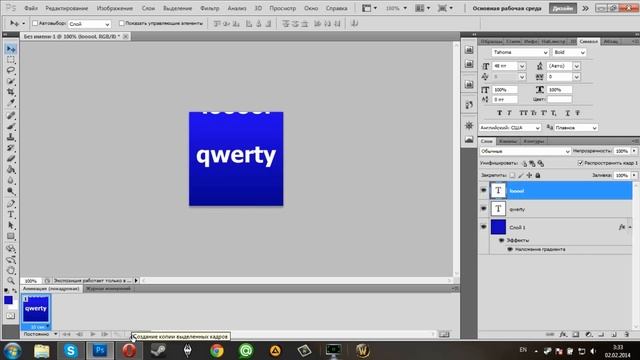This screenshot has height=360, width=640.
Task: Hide Эффекты on Слой 1
Action: pos(501,240)
